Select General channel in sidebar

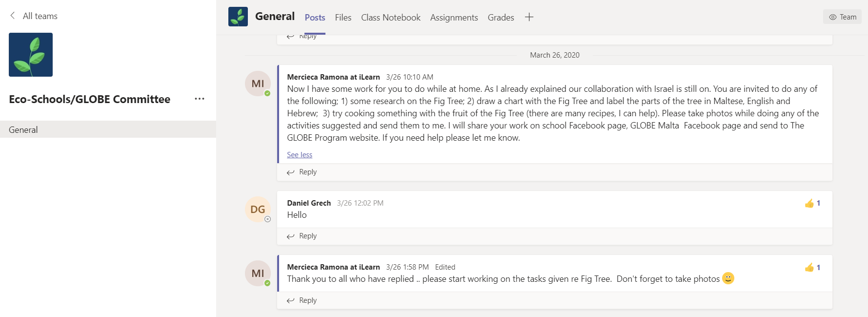pos(23,129)
